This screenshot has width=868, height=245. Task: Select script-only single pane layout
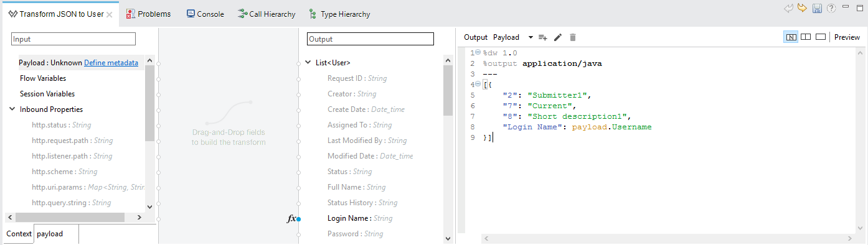[x=821, y=37]
